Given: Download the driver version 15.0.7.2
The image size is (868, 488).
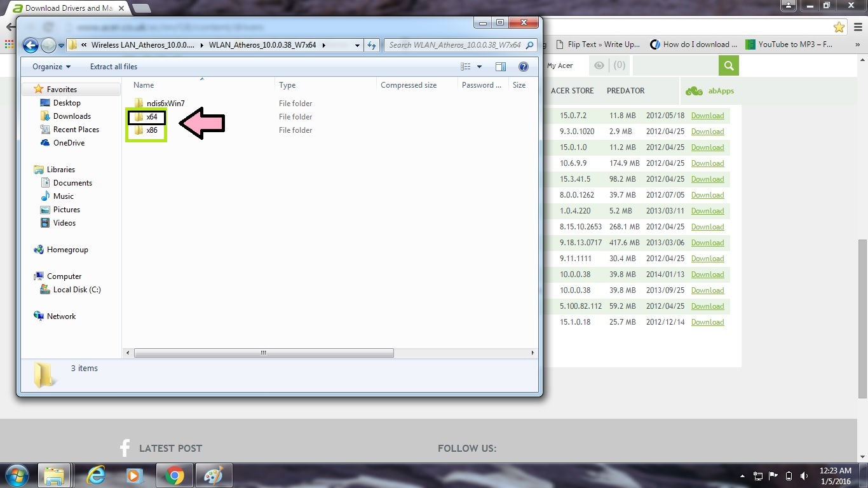Looking at the screenshot, I should (708, 116).
